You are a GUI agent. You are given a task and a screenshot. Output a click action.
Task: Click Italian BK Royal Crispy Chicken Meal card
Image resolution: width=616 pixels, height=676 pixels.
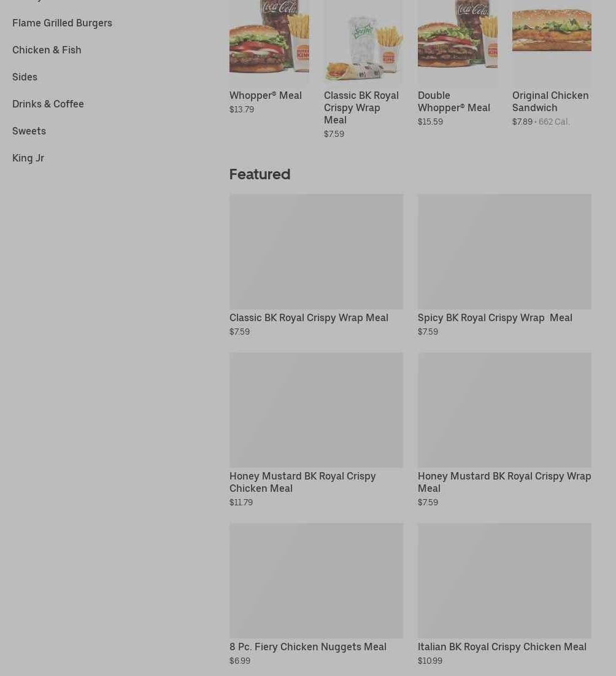point(504,594)
